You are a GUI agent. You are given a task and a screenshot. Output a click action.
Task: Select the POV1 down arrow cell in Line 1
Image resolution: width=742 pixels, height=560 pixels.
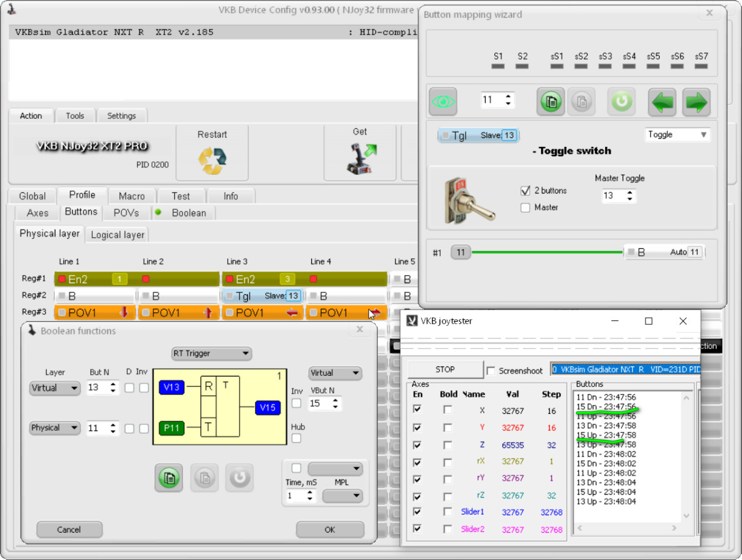click(x=95, y=312)
